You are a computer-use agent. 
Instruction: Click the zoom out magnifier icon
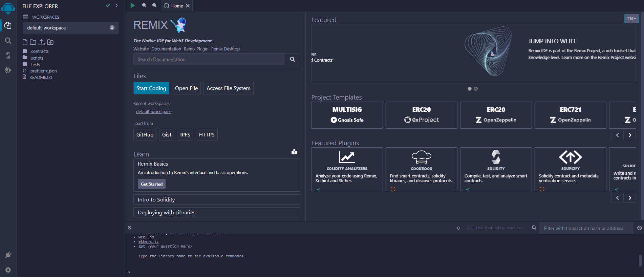(144, 5)
